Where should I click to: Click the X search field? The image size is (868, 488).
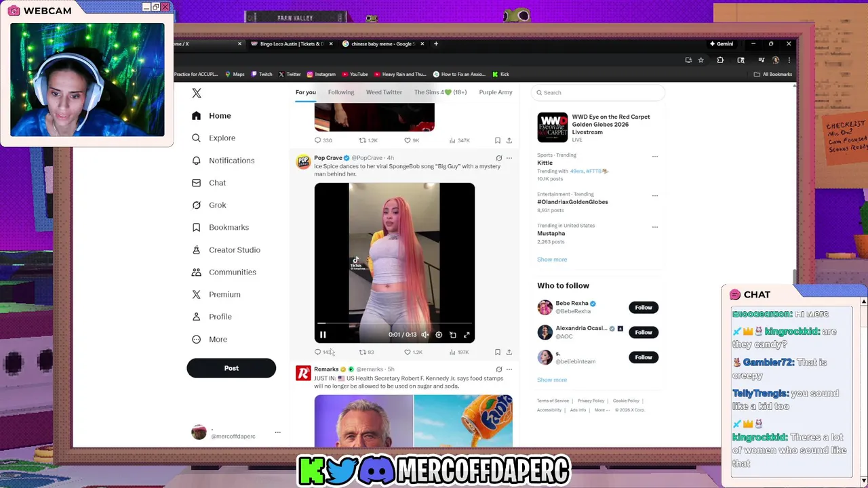pos(599,93)
